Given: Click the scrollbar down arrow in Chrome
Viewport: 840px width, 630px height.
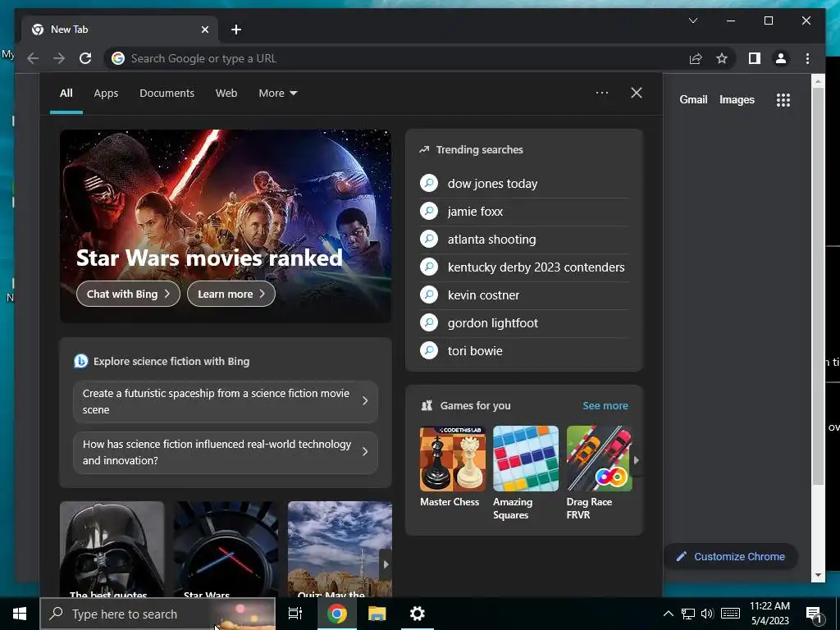Looking at the screenshot, I should (x=818, y=575).
